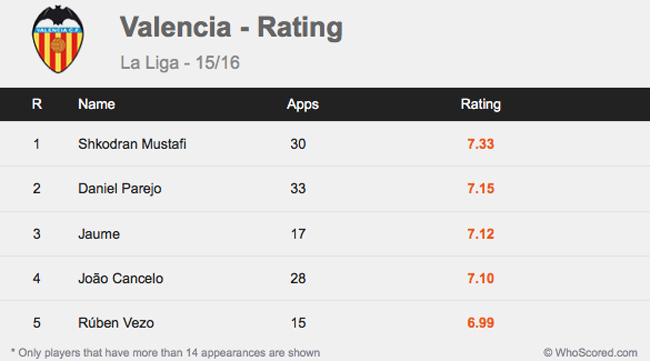Select the Name column header

97,104
